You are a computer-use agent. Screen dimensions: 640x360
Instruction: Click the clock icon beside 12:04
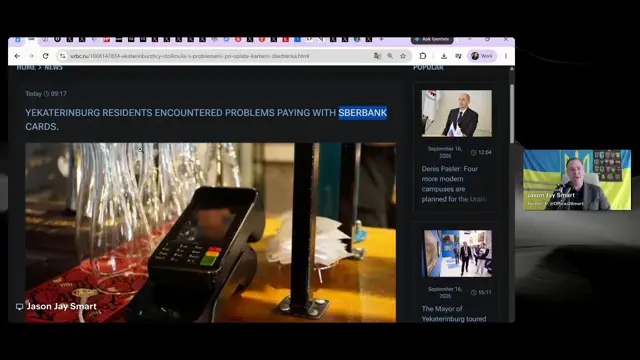pyautogui.click(x=473, y=152)
